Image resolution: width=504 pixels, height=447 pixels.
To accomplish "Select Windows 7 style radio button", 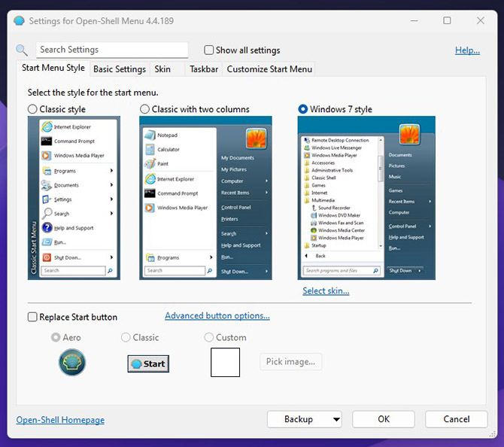I will pos(303,109).
